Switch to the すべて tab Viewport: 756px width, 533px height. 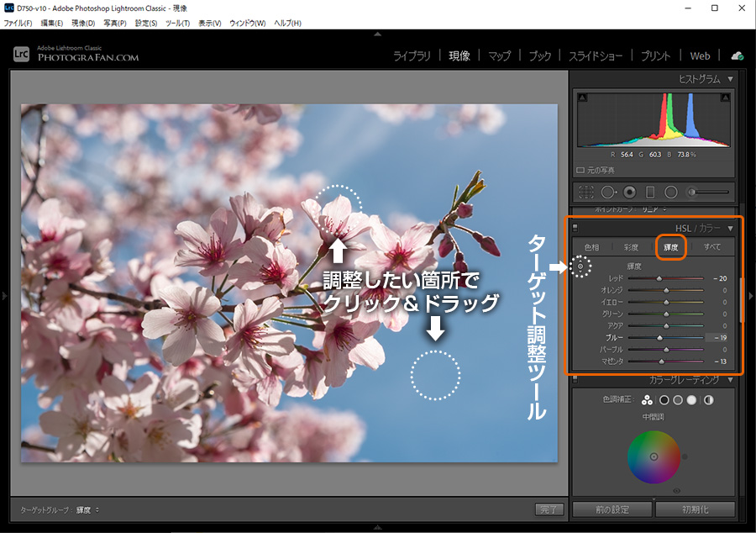[x=711, y=247]
